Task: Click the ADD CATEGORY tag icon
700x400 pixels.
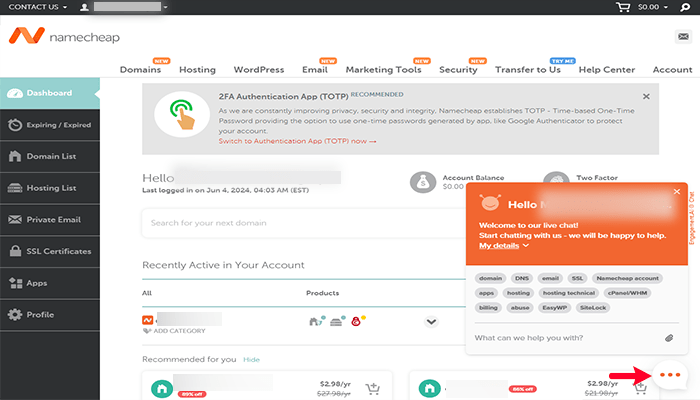Action: [x=146, y=331]
